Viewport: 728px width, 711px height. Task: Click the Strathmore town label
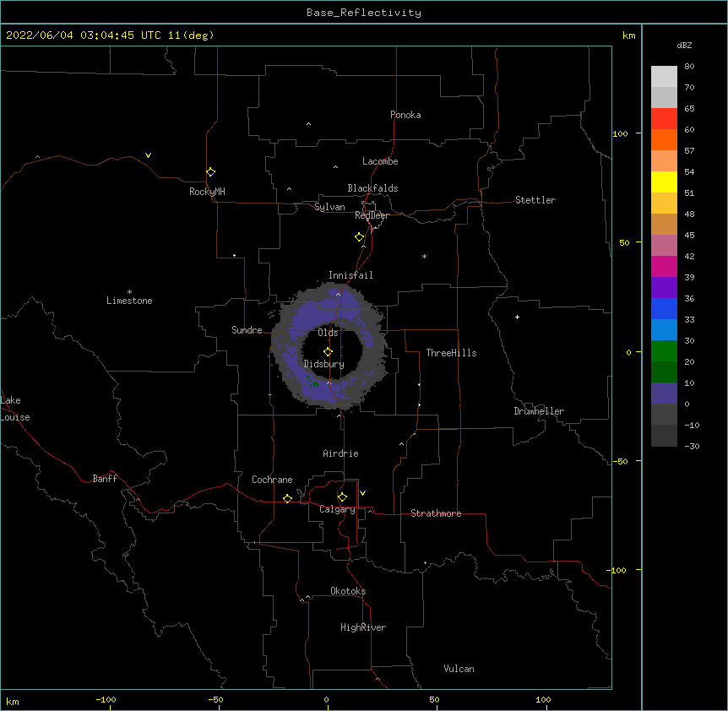(436, 513)
